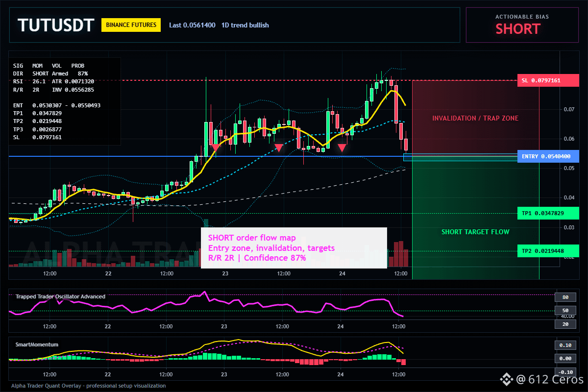This screenshot has width=588, height=392.
Task: Click the SL row in the stats panel
Action: 37,138
